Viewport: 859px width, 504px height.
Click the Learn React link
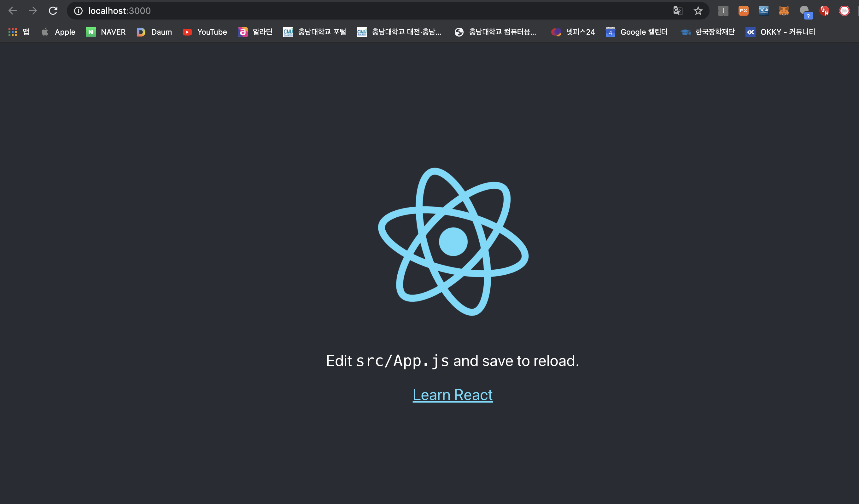452,395
